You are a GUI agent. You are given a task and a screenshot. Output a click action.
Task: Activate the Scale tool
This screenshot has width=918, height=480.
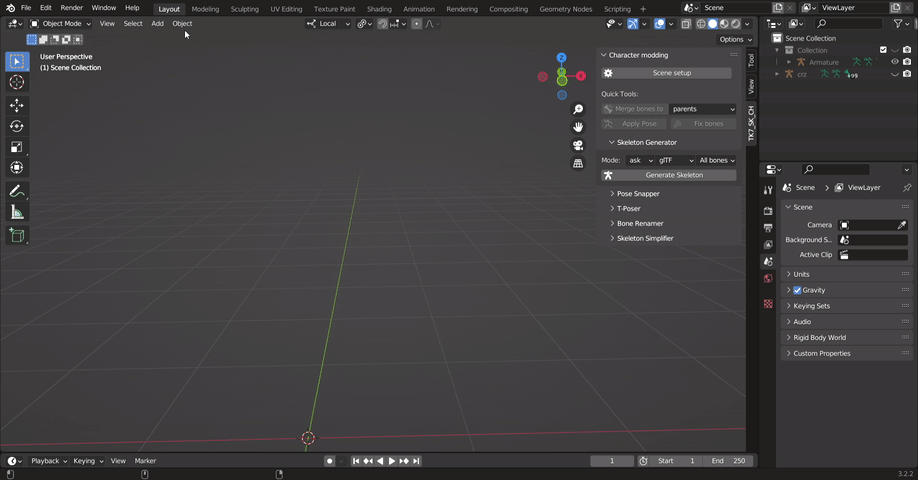click(17, 147)
